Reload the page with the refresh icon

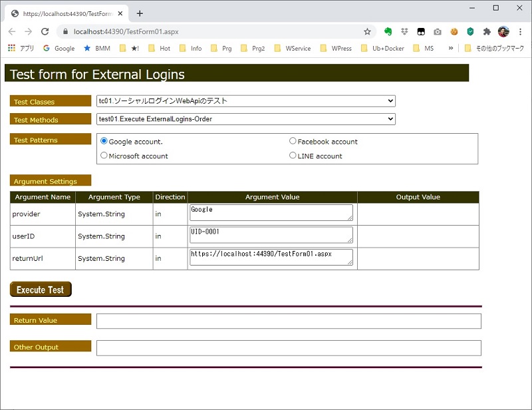pos(45,31)
